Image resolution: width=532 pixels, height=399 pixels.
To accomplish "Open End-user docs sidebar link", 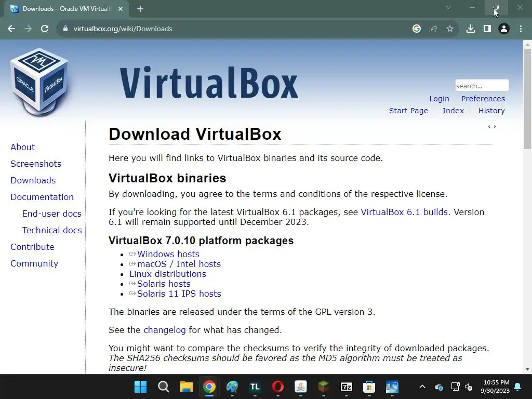I will (x=51, y=214).
